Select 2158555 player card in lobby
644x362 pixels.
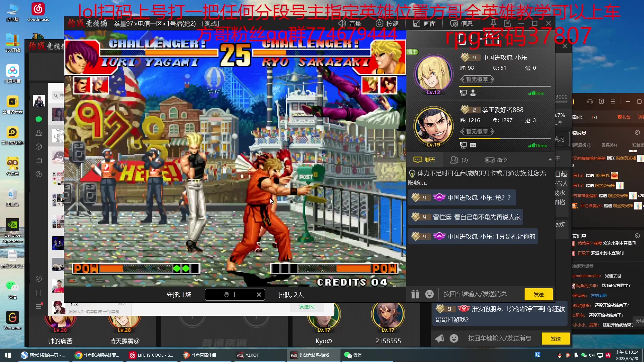click(388, 323)
